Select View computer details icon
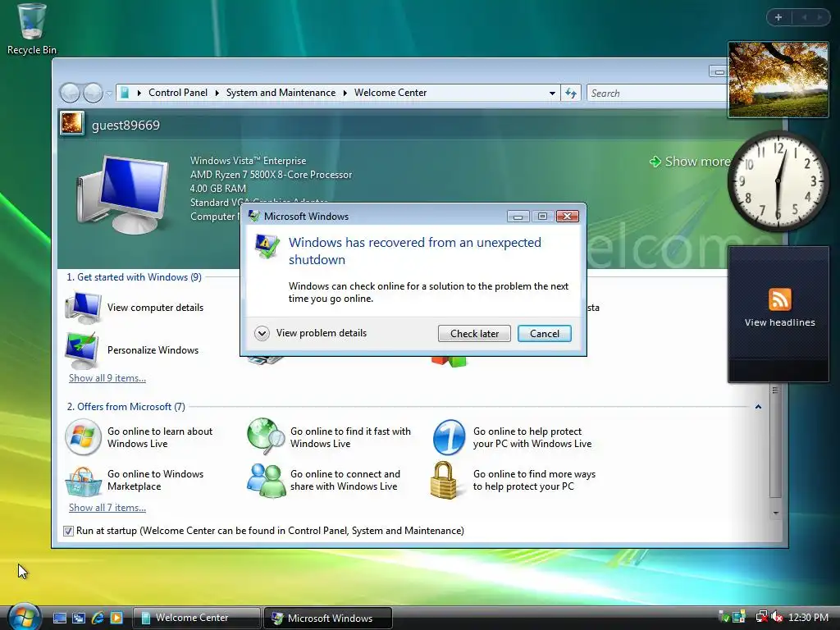 pos(83,308)
